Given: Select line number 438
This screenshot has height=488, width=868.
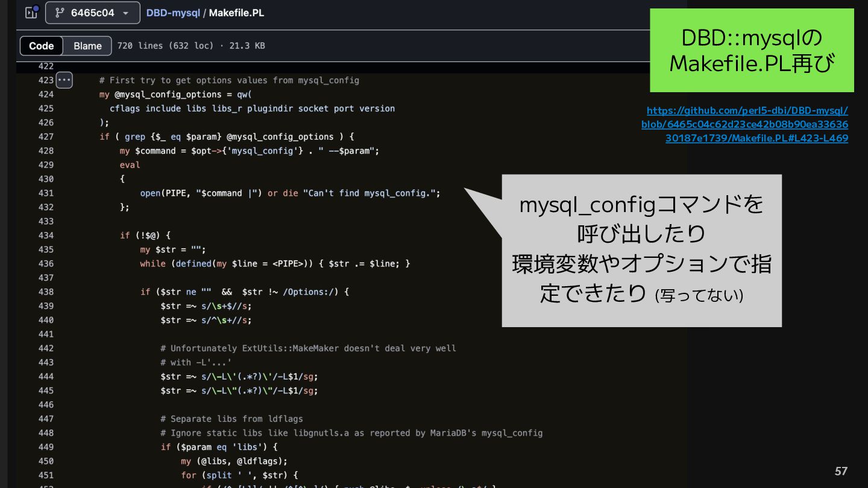Looking at the screenshot, I should click(x=46, y=292).
